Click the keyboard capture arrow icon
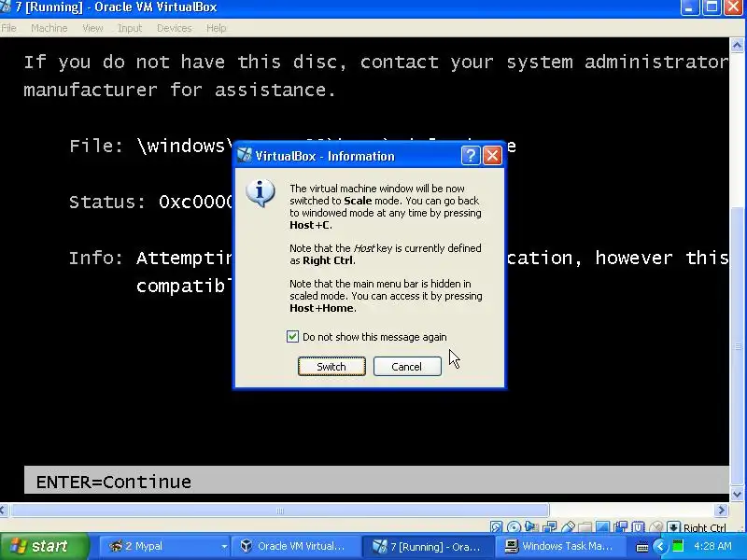 [x=673, y=526]
